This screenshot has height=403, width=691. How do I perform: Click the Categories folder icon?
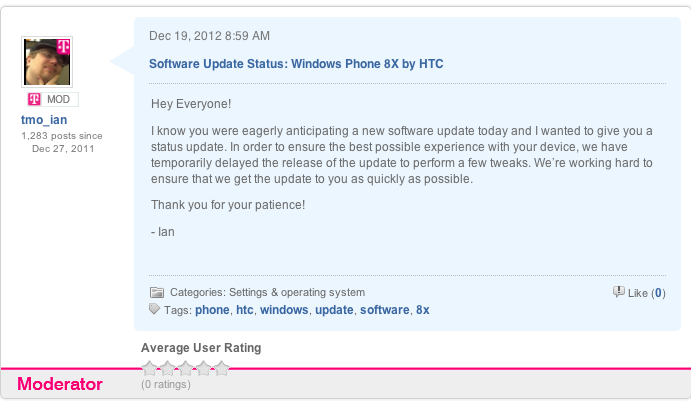157,293
